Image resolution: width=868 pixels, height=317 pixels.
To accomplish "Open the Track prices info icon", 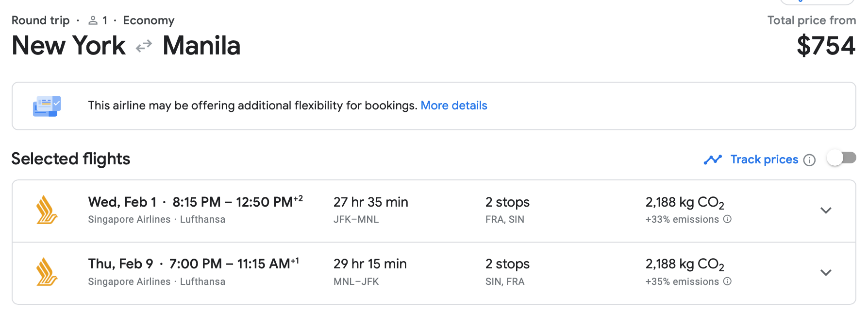I will click(809, 160).
